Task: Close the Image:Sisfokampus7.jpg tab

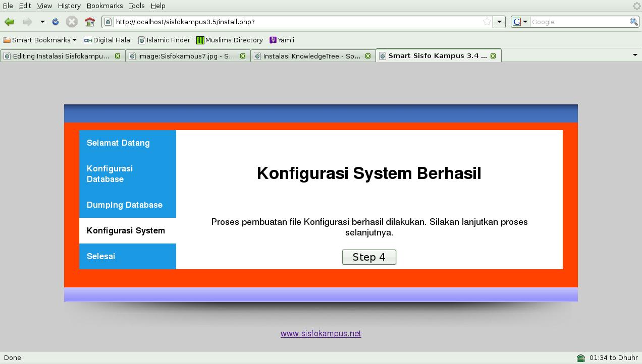Action: coord(243,56)
